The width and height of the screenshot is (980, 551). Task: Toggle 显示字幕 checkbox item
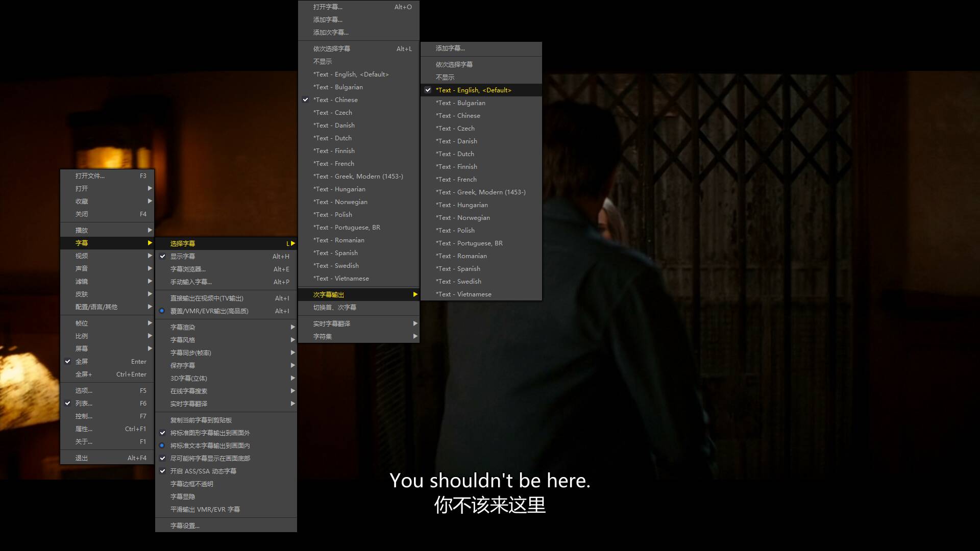point(183,256)
